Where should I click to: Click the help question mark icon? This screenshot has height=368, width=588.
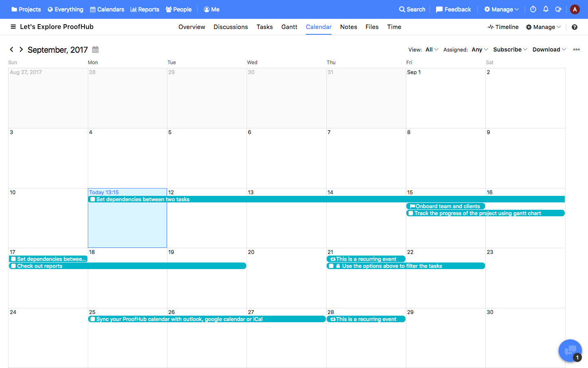575,27
